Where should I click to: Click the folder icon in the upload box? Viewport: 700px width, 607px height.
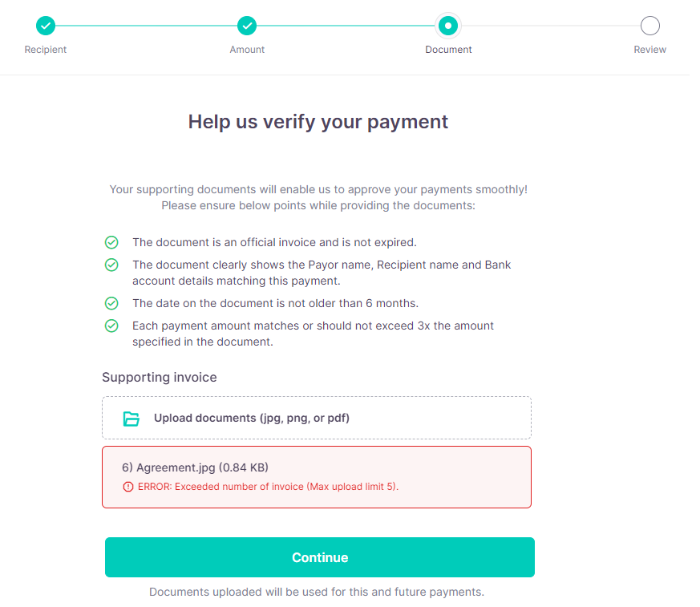131,418
